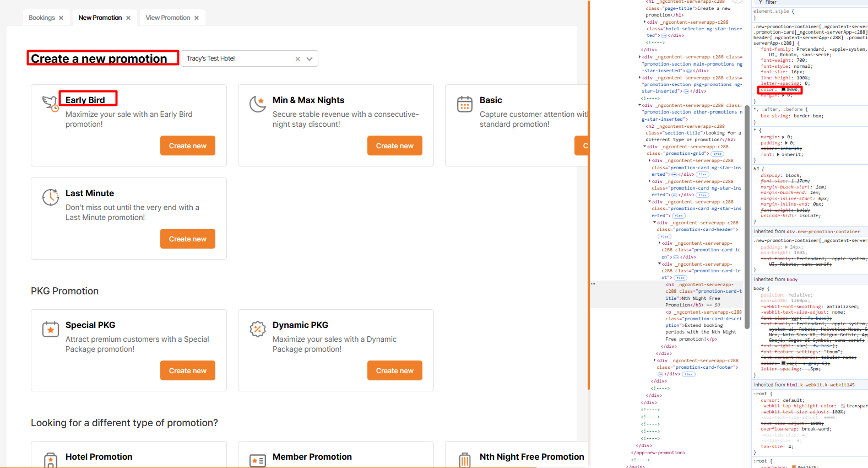Expand the main-promotions div node
The width and height of the screenshot is (868, 468).
(639, 57)
